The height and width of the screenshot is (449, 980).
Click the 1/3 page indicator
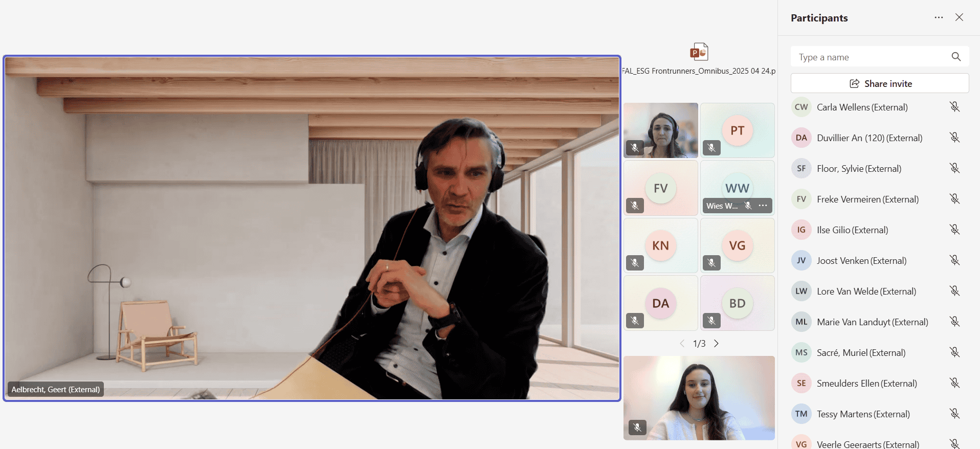699,344
